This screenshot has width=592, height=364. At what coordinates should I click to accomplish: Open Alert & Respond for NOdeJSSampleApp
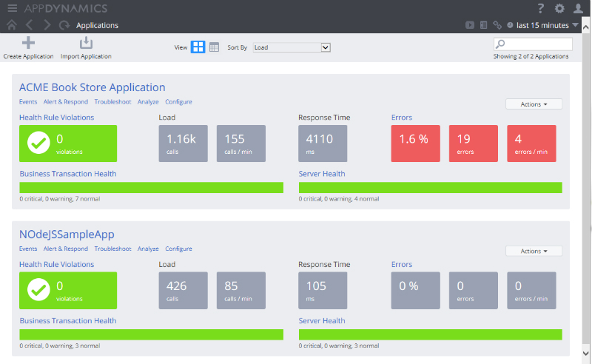coord(66,249)
